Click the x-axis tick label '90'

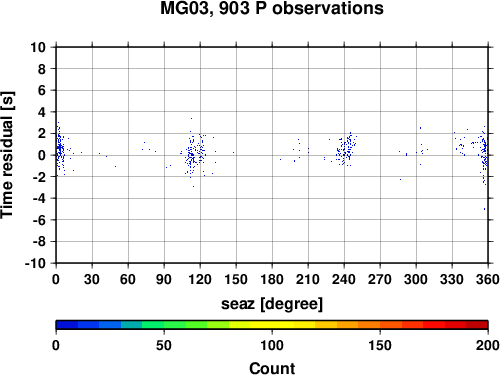(164, 279)
